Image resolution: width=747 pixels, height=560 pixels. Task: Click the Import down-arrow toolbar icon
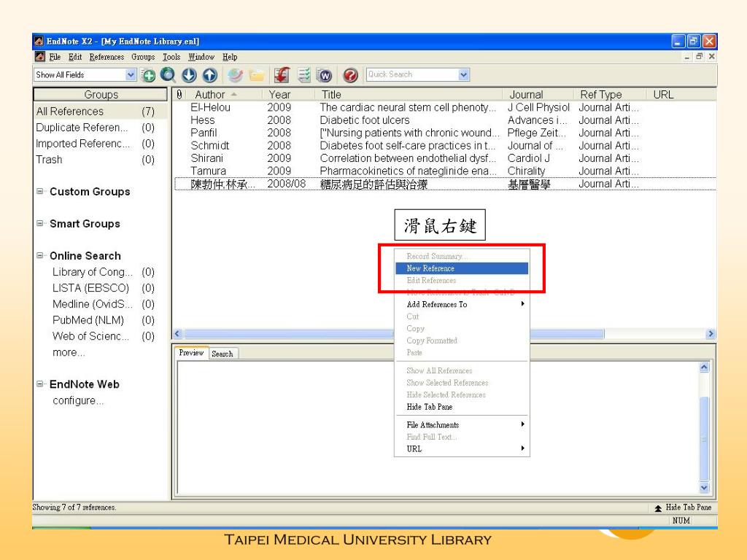click(x=189, y=75)
